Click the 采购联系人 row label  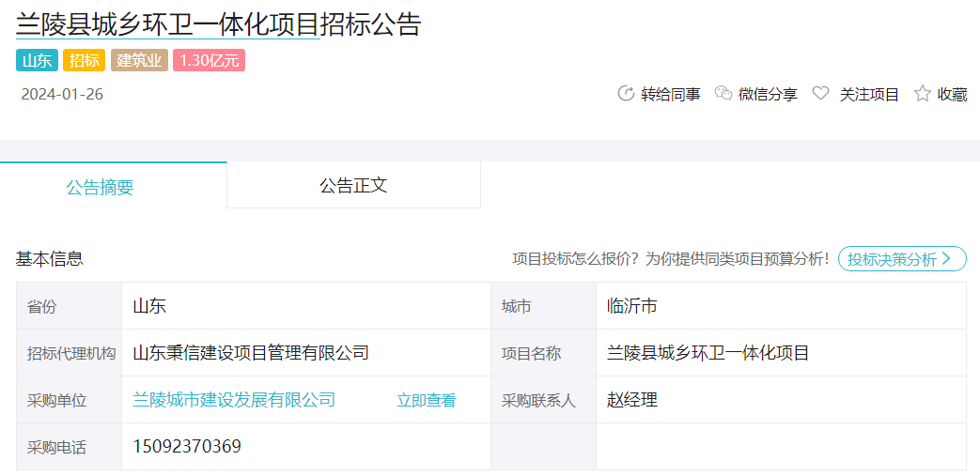point(538,400)
